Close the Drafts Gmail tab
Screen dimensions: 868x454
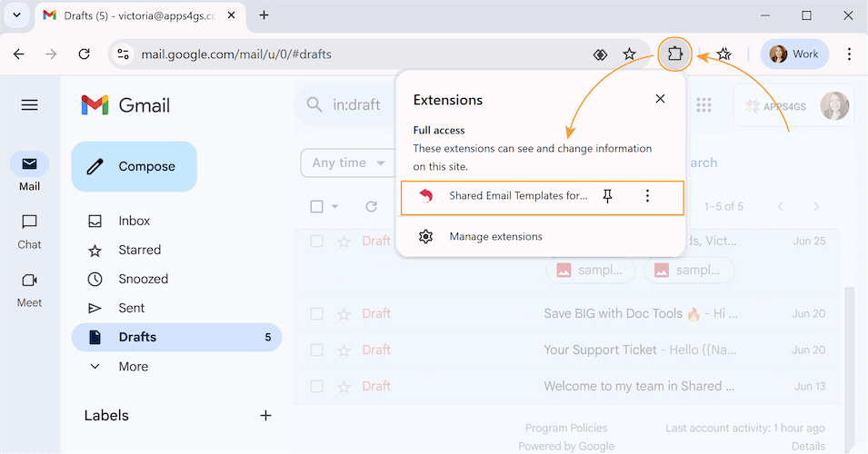232,15
